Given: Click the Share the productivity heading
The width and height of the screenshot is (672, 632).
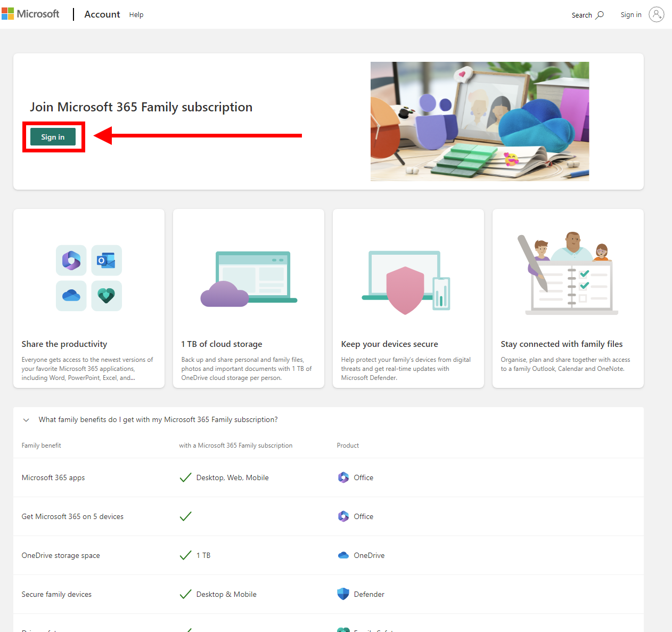Looking at the screenshot, I should pyautogui.click(x=64, y=344).
